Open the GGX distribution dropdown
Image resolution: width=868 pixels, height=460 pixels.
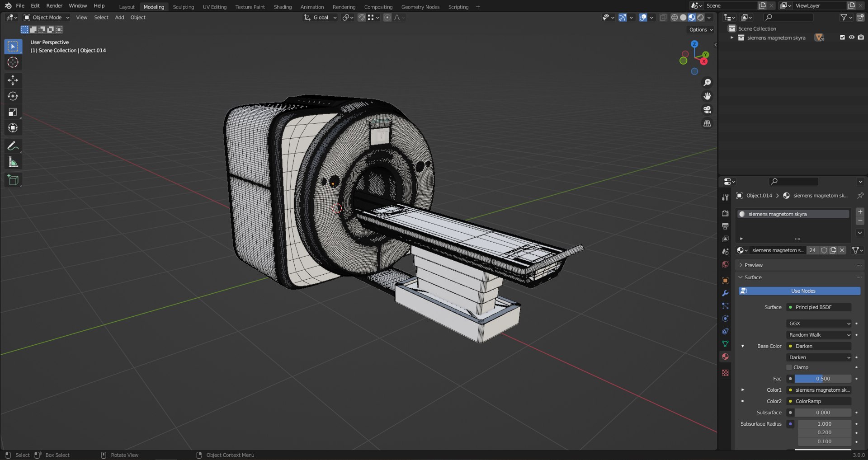819,324
